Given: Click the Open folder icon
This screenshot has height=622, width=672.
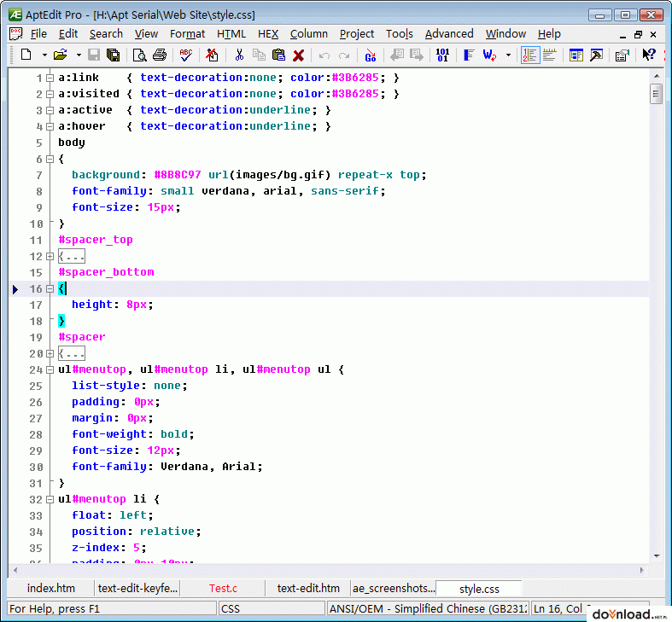Looking at the screenshot, I should pos(61,55).
